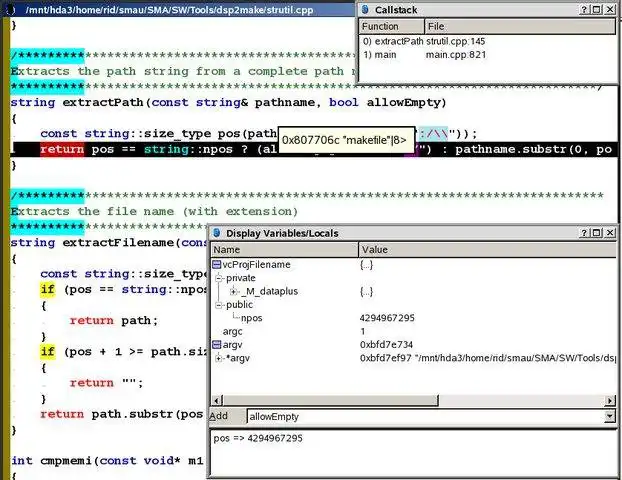
Task: Click main.cpp:821 in the Callstack
Action: pos(456,55)
